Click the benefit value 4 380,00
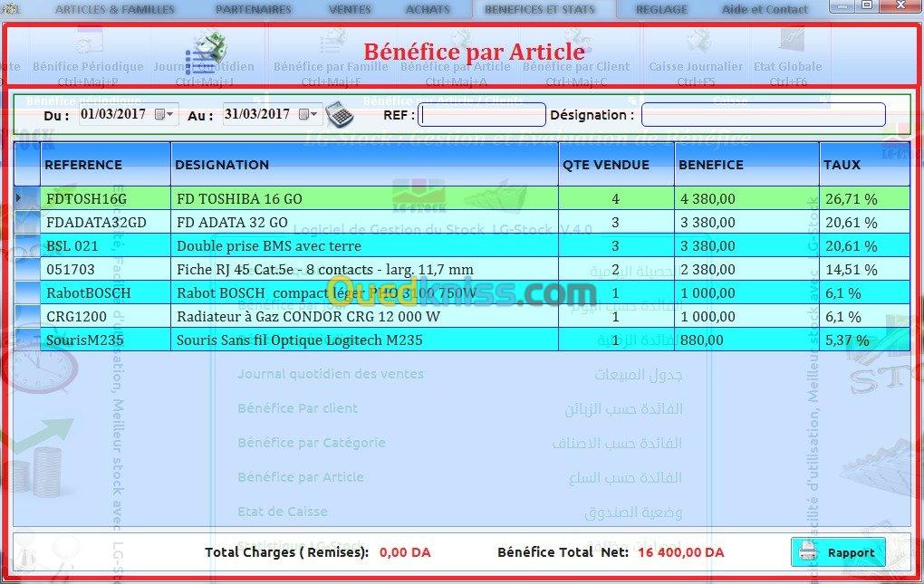The image size is (924, 584). click(x=746, y=198)
